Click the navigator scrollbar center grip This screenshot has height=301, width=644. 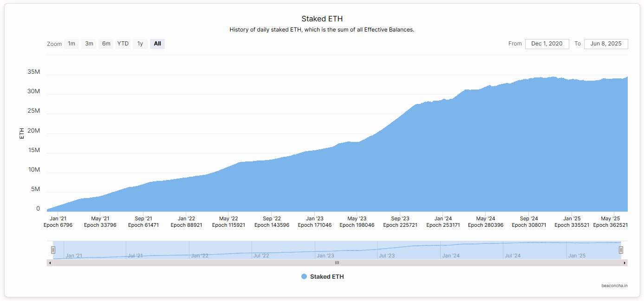click(337, 263)
